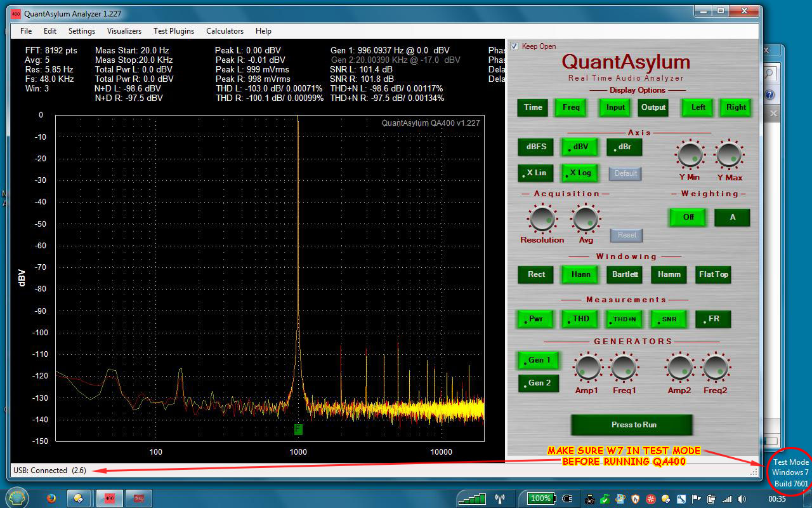Click the acquisition Reset button
The width and height of the screenshot is (812, 508).
pyautogui.click(x=627, y=235)
